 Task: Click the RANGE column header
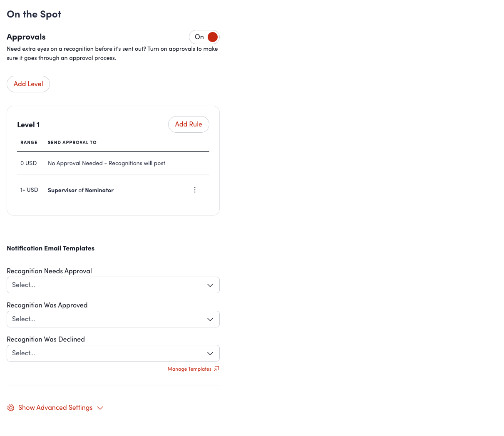tap(29, 142)
